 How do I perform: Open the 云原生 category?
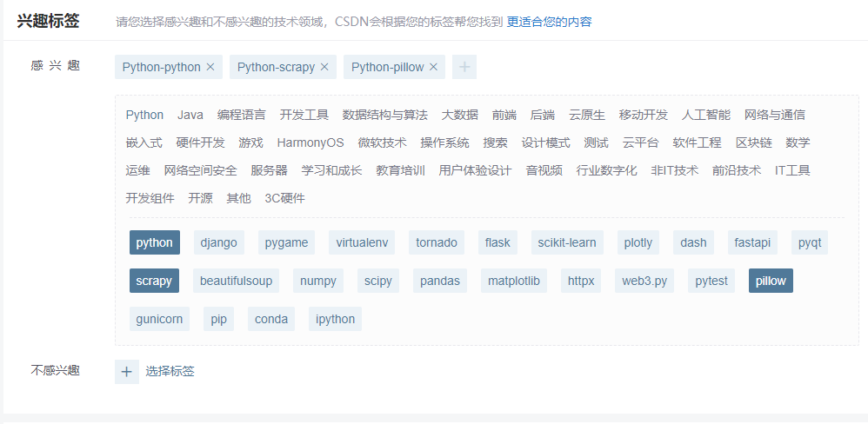point(587,115)
